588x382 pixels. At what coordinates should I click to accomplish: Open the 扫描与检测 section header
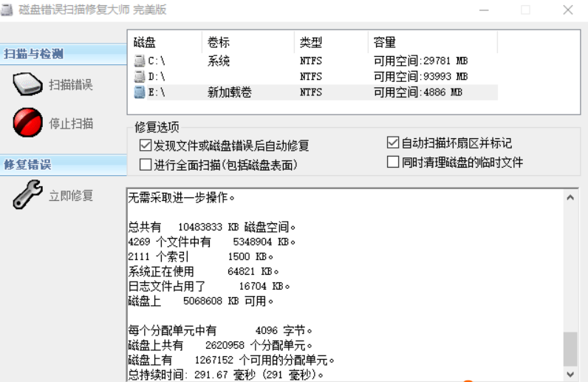[64, 54]
